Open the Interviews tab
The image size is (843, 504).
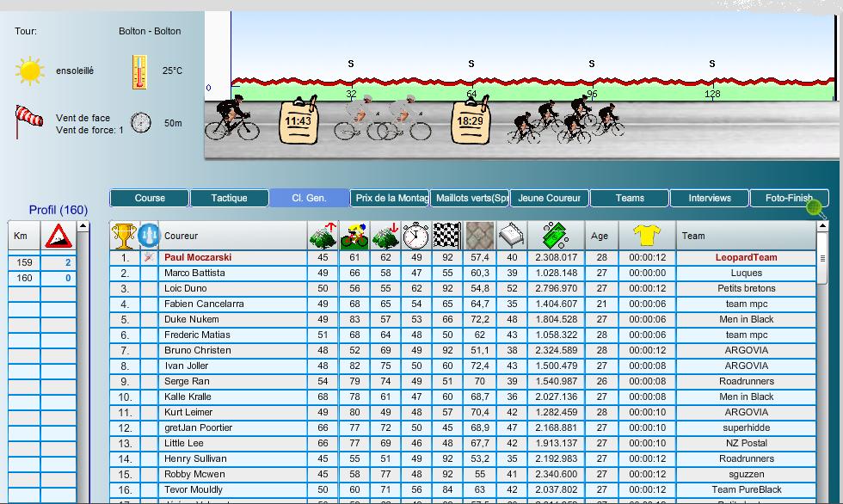coord(710,198)
